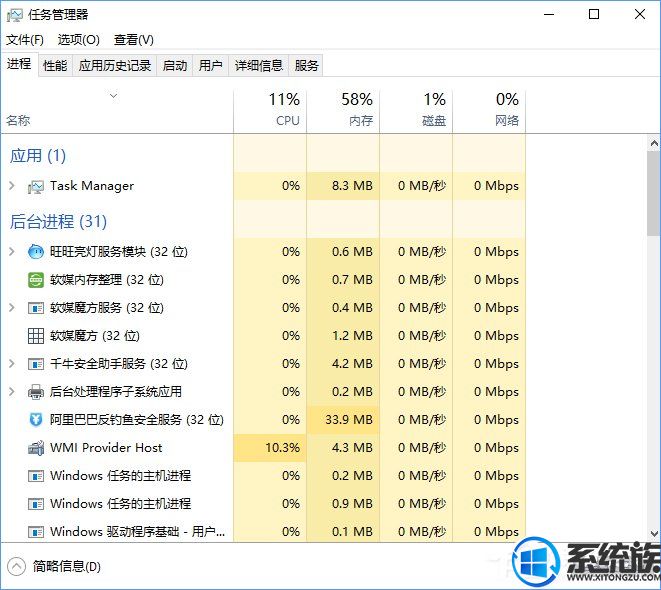Close the 任务管理器 window
Screen dimensions: 661x590
pos(639,15)
